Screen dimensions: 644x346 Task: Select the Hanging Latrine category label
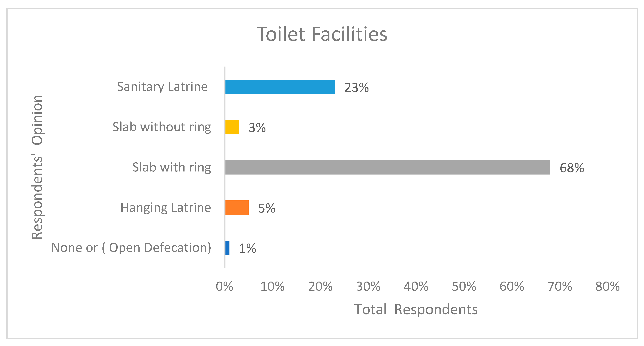(165, 207)
